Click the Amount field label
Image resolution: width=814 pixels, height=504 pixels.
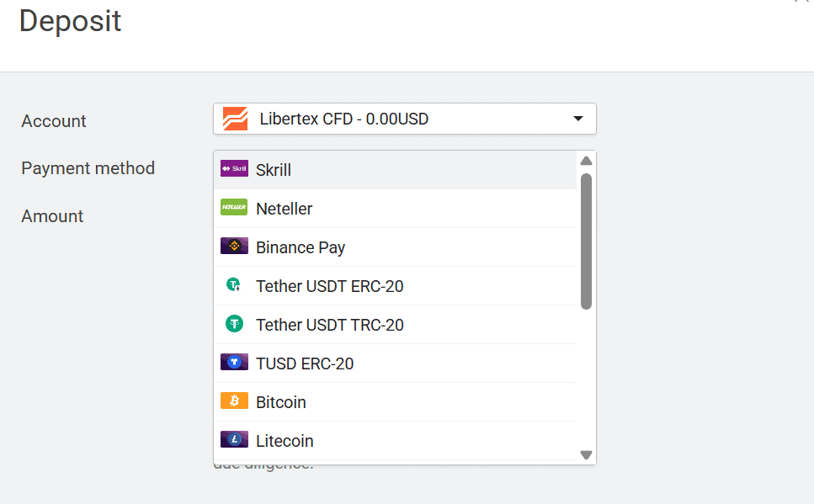point(52,216)
